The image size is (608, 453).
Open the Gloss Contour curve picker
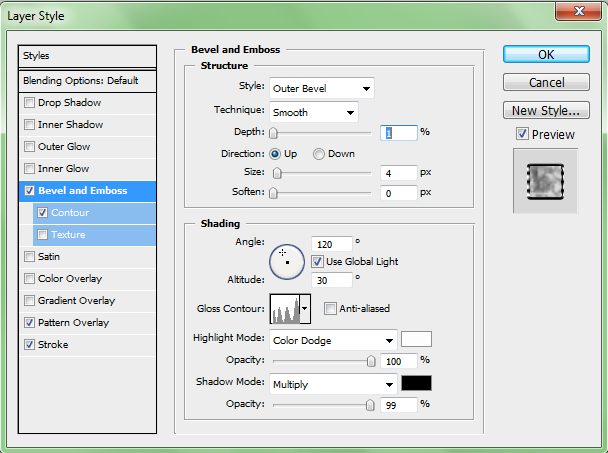[x=285, y=309]
